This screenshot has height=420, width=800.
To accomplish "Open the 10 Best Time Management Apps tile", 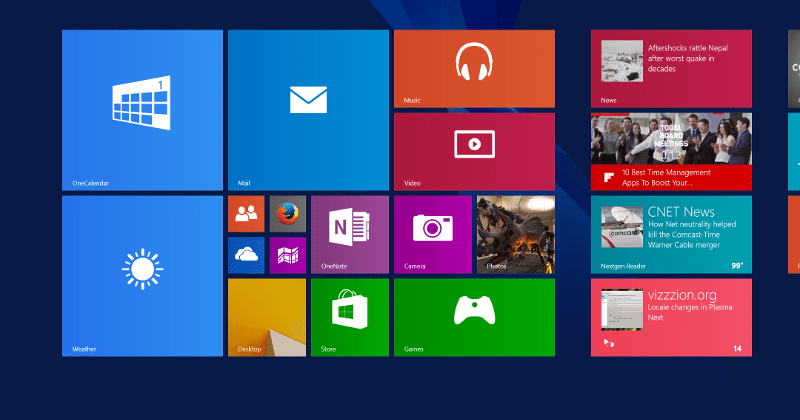I will coord(671,151).
